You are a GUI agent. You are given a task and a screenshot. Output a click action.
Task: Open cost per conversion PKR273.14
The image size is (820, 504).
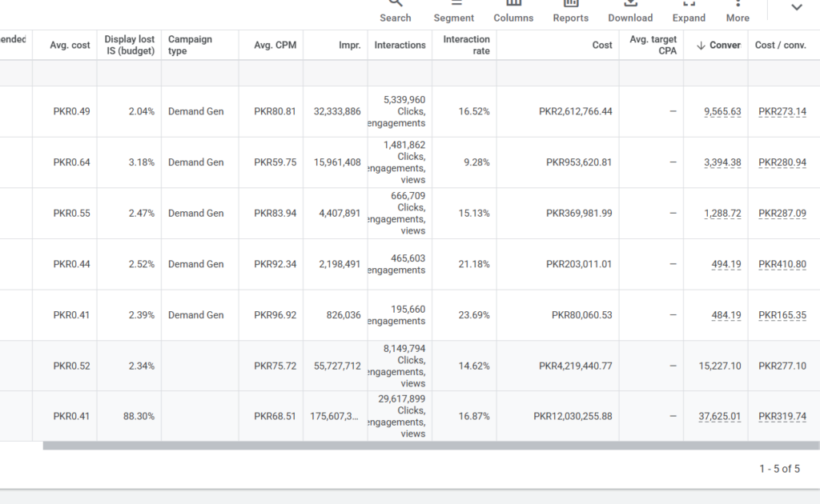782,111
